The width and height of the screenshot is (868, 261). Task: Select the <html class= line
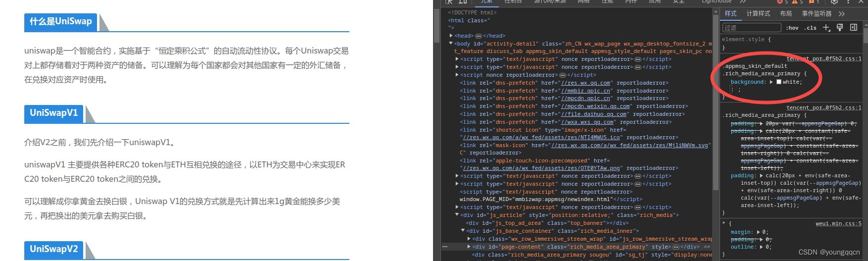pos(469,21)
